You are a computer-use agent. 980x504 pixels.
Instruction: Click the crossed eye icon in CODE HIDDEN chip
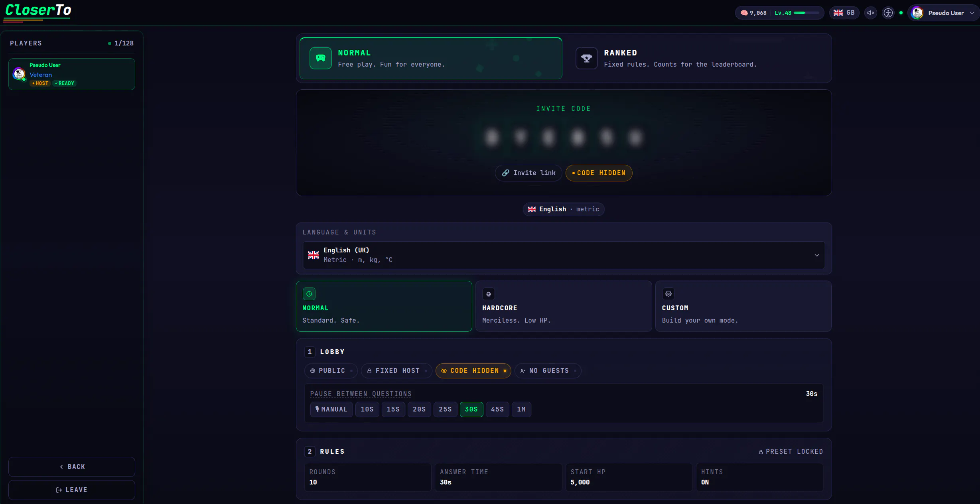point(444,371)
